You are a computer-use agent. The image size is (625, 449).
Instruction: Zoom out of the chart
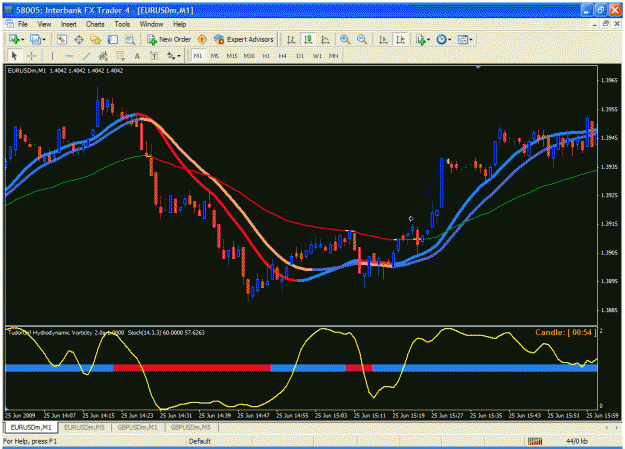tap(362, 39)
